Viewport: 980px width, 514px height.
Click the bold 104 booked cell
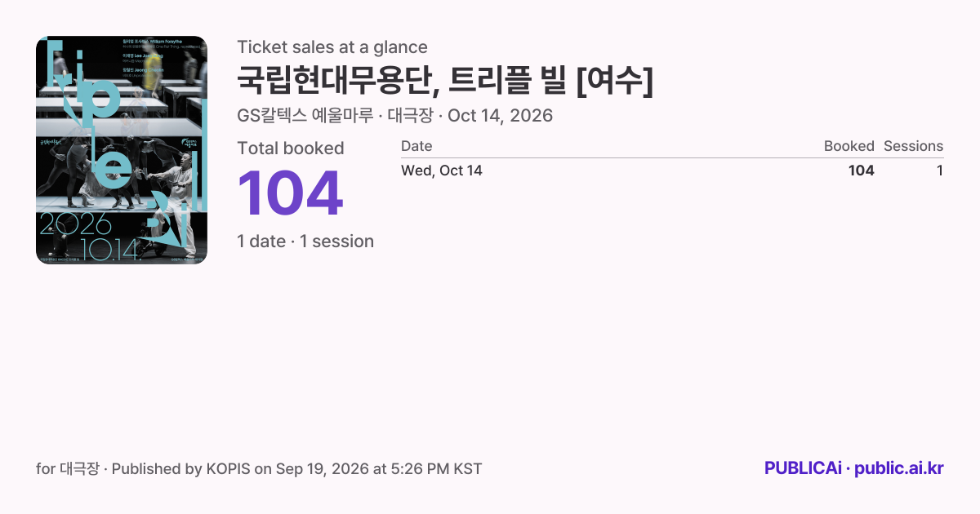pos(861,171)
